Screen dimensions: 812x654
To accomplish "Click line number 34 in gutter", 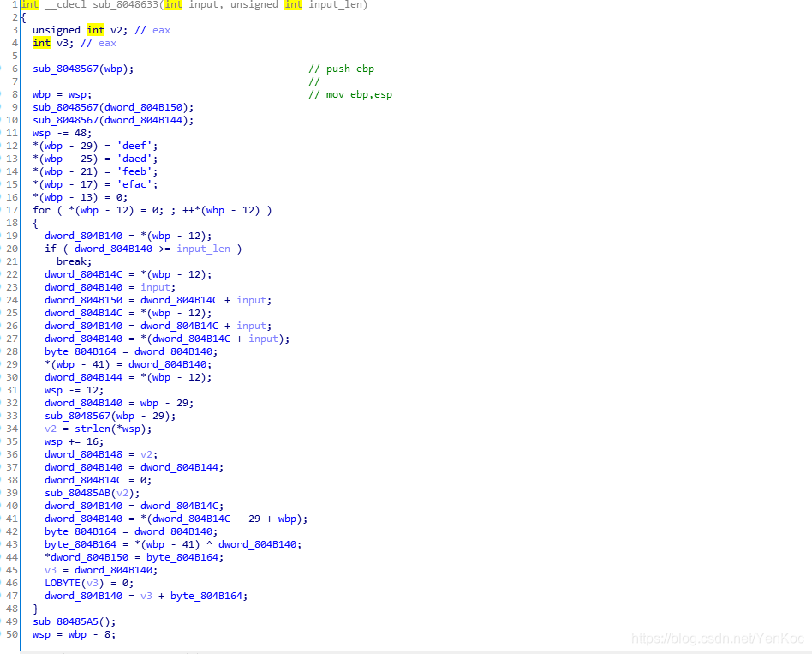I will click(x=12, y=429).
